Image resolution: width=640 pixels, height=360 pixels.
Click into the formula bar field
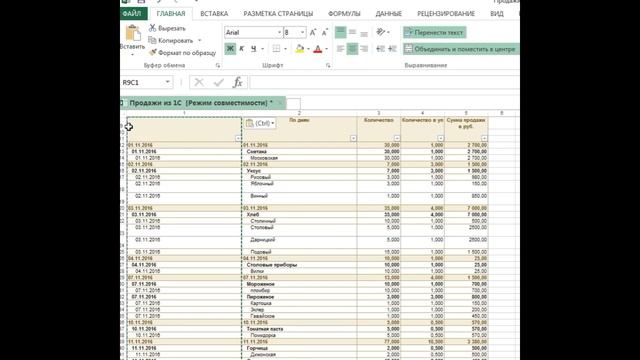pyautogui.click(x=384, y=82)
